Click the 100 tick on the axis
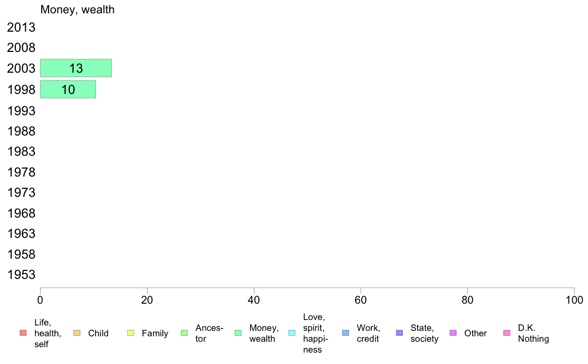The width and height of the screenshot is (588, 364). click(x=574, y=300)
